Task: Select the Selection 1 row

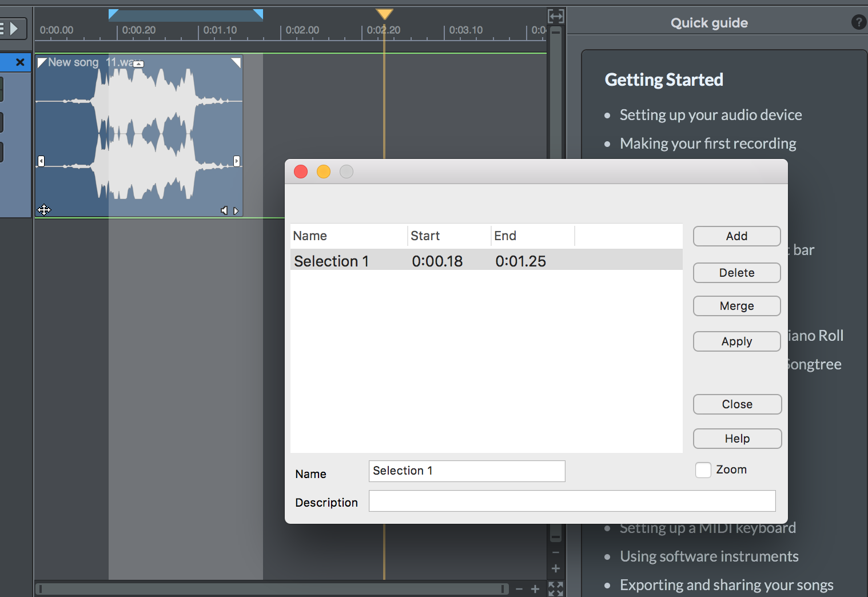Action: 487,260
